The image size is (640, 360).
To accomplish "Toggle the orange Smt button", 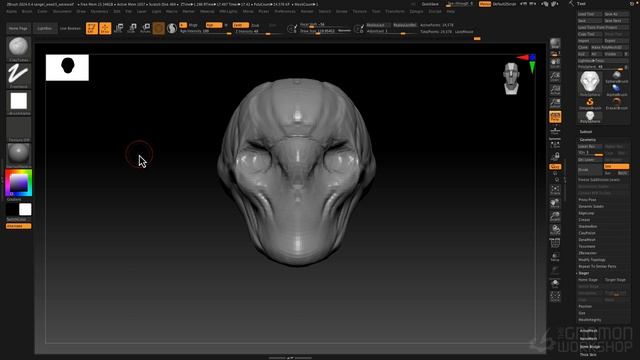I will pos(616,167).
